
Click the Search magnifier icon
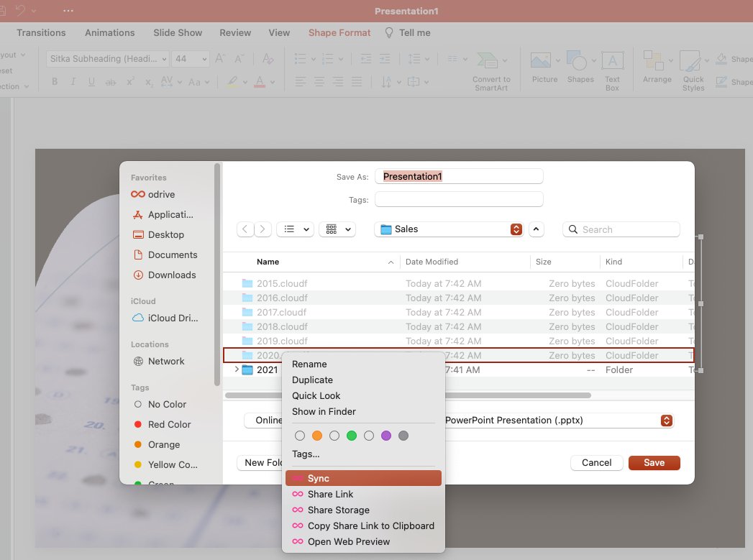pyautogui.click(x=573, y=229)
